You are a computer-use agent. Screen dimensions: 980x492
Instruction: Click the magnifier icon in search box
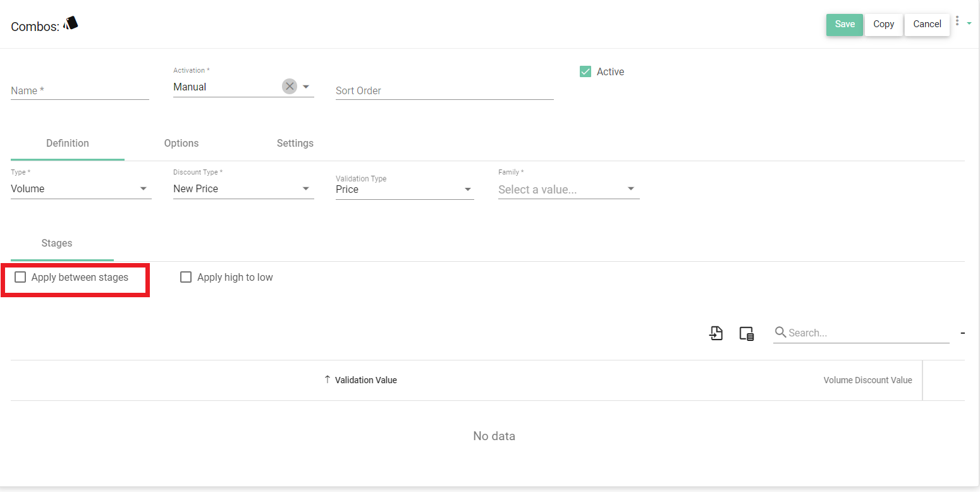tap(780, 333)
